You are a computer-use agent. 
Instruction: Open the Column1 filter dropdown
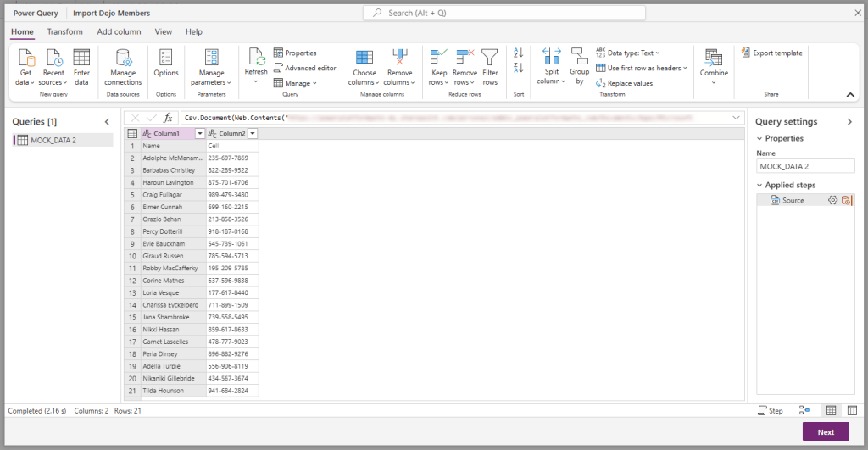point(200,134)
